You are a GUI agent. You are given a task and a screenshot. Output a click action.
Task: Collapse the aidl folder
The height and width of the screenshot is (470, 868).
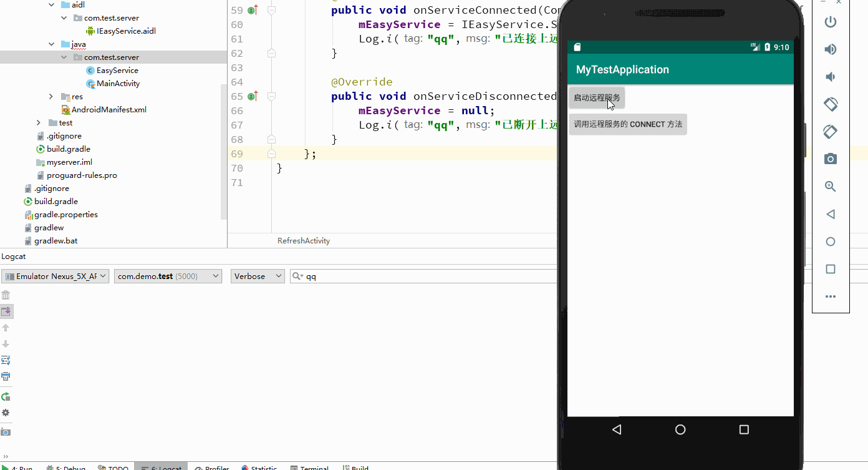coord(51,4)
